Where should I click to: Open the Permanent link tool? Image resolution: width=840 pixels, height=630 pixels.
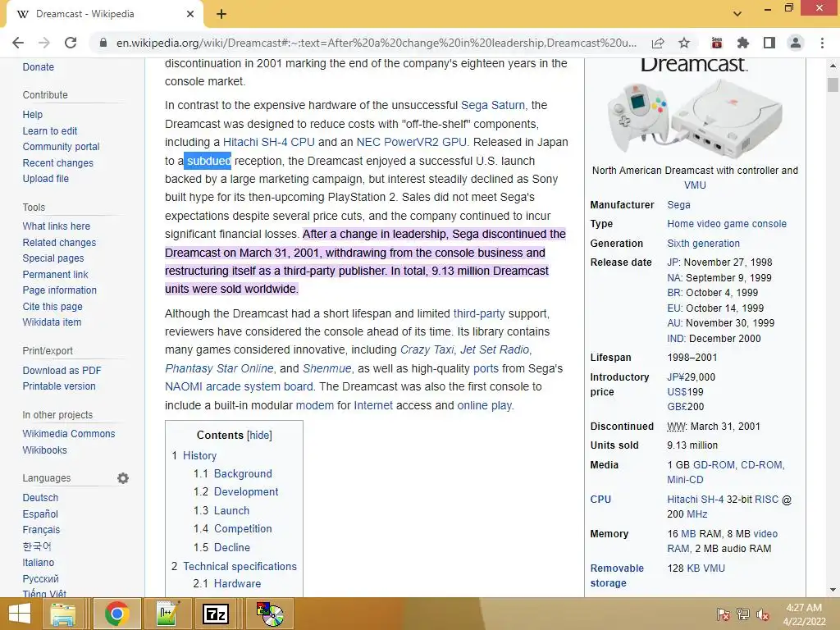click(x=55, y=274)
